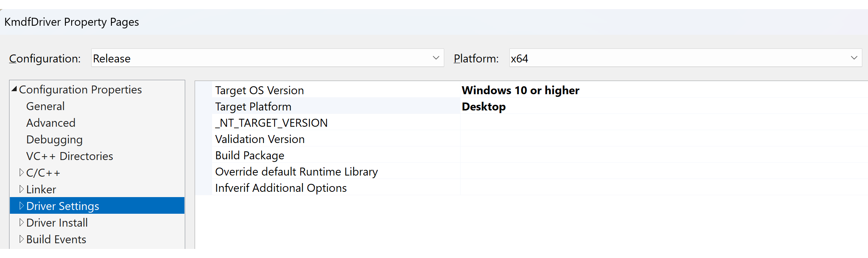The width and height of the screenshot is (868, 258).
Task: Select VC++ Directories in the tree
Action: point(70,156)
